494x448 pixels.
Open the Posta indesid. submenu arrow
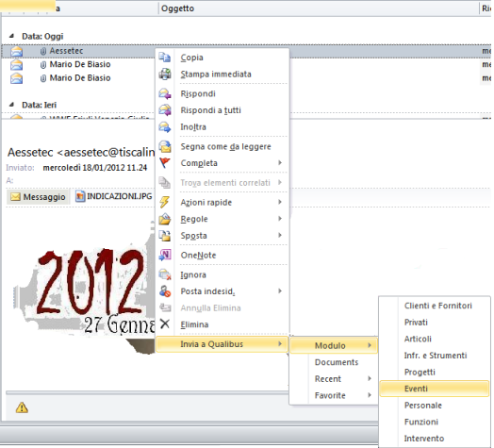pos(280,290)
